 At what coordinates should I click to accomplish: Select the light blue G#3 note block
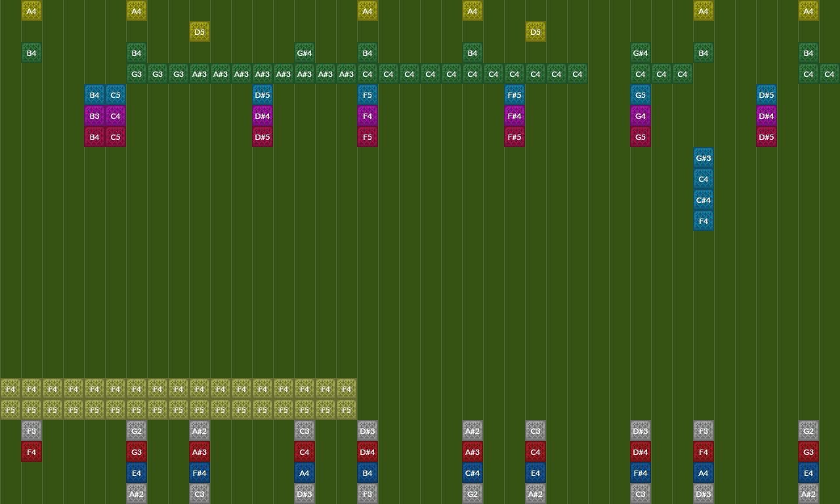click(x=703, y=157)
